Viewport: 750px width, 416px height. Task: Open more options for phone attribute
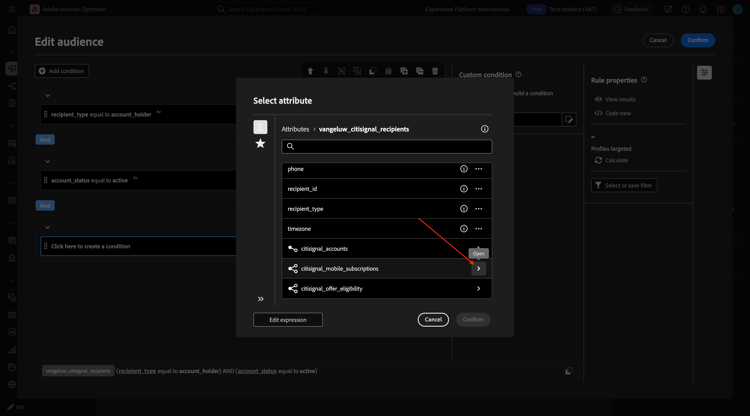[x=478, y=169]
